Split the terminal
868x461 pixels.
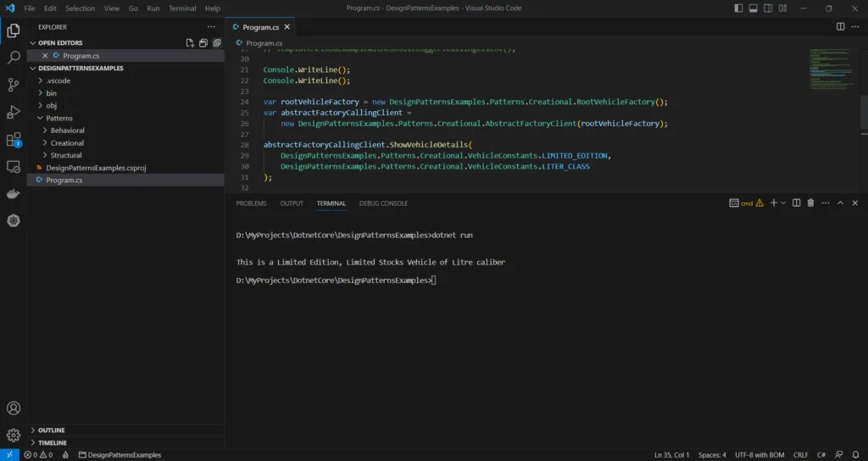[796, 203]
